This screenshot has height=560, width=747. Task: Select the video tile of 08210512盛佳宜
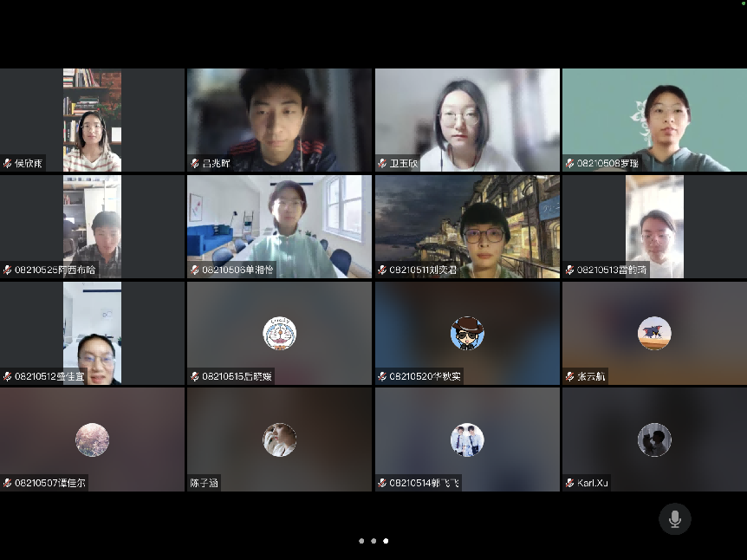pos(92,332)
